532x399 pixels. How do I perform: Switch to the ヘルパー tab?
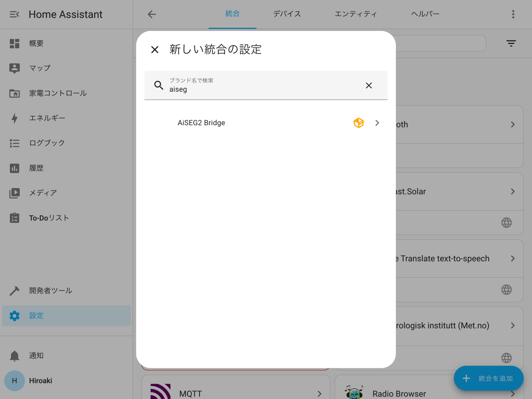(x=425, y=14)
